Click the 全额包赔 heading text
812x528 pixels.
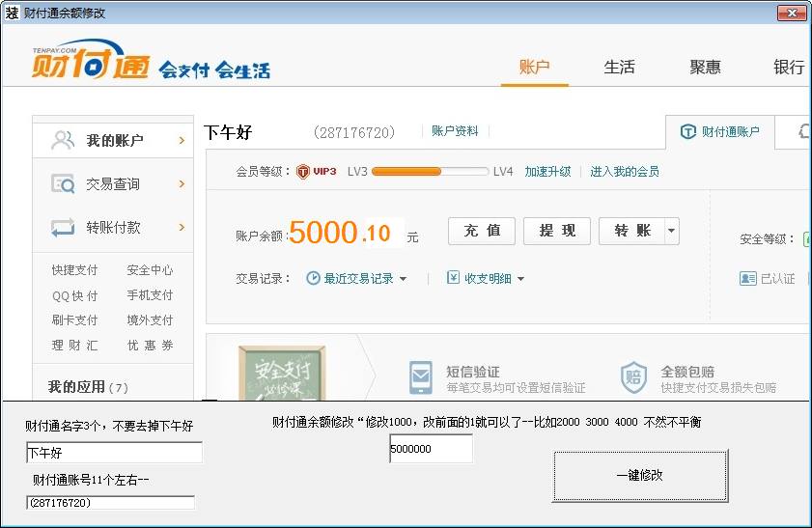click(687, 372)
